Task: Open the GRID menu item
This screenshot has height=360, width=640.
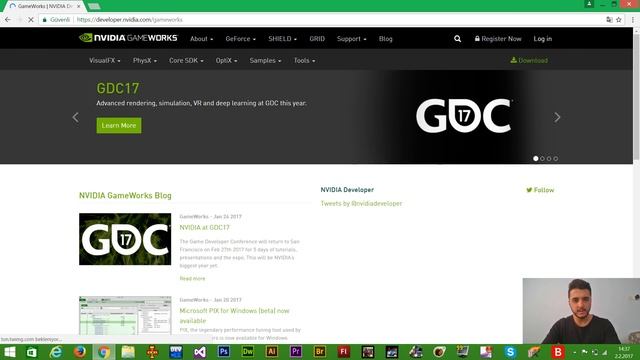Action: 317,39
